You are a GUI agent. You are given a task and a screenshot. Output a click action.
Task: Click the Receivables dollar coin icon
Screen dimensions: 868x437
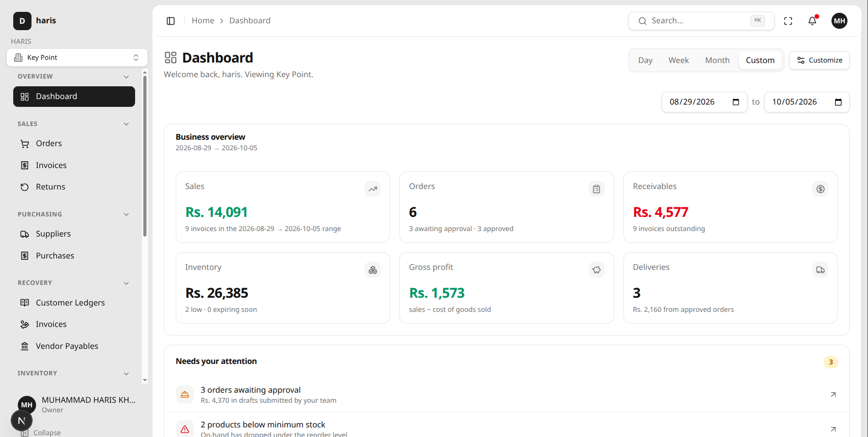tap(821, 189)
